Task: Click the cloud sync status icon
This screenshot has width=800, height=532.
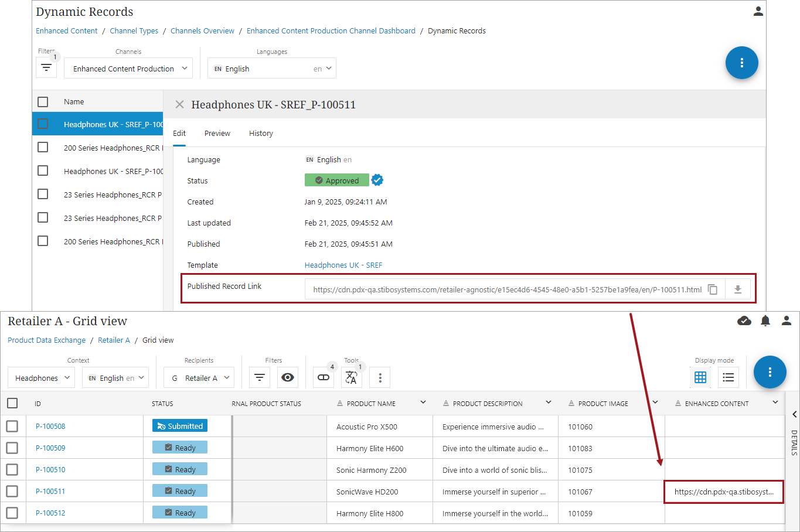Action: coord(744,320)
